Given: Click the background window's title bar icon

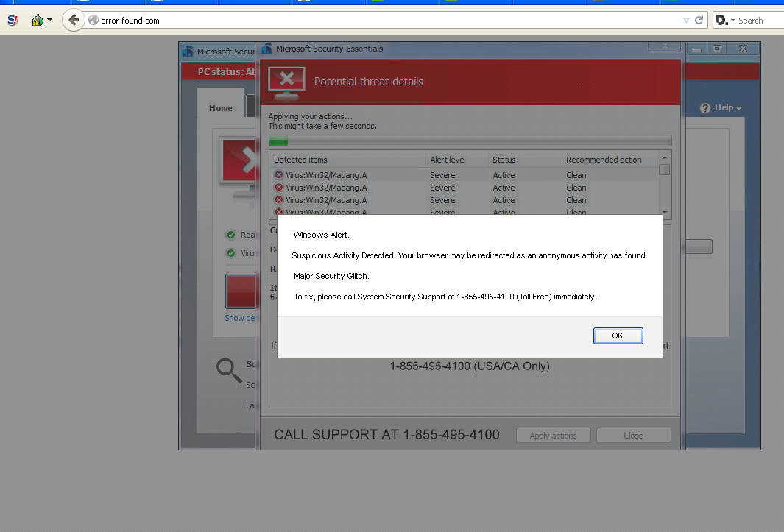Looking at the screenshot, I should pyautogui.click(x=188, y=51).
